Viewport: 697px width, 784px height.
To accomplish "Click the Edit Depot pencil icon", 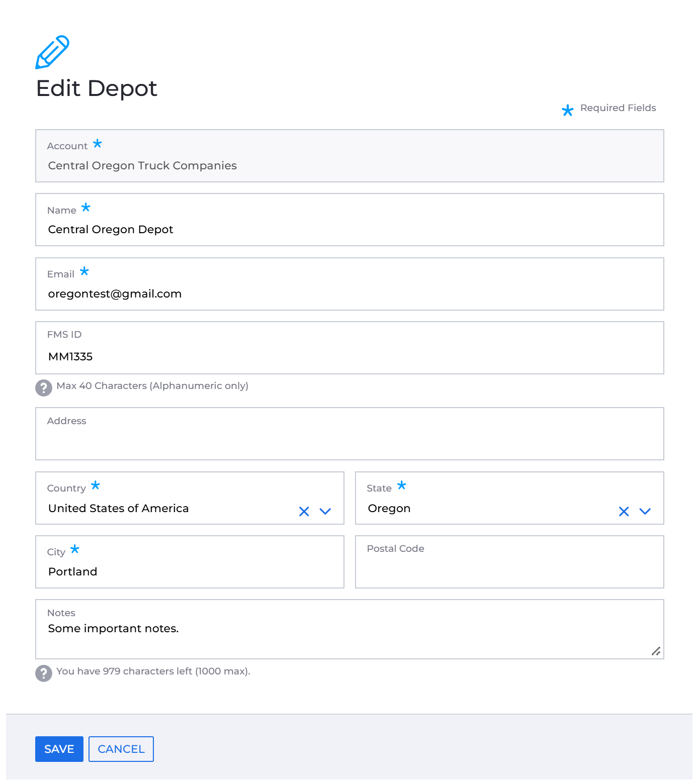I will coord(52,52).
